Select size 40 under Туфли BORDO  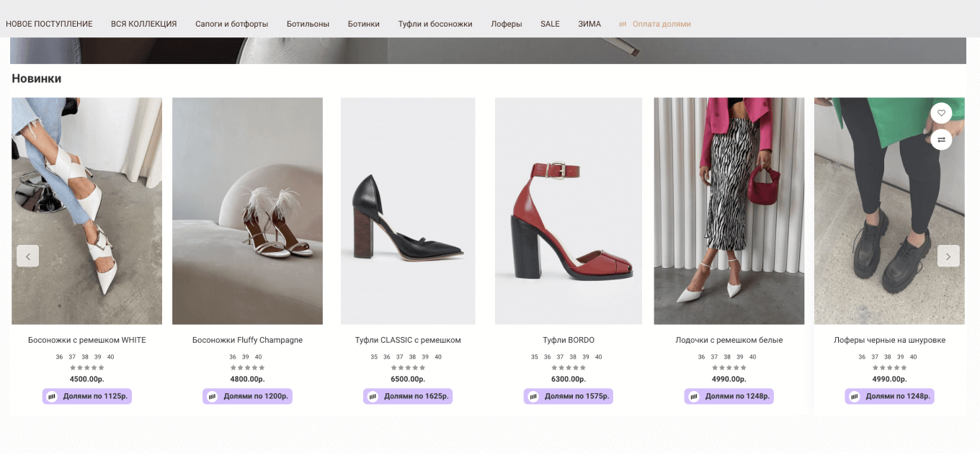click(598, 356)
